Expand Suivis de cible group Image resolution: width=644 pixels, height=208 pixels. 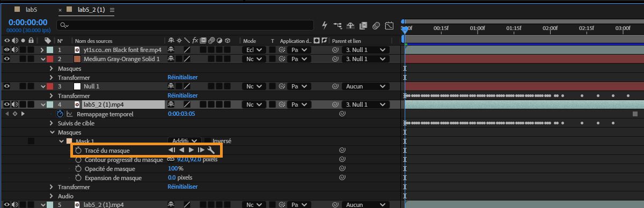(x=52, y=123)
